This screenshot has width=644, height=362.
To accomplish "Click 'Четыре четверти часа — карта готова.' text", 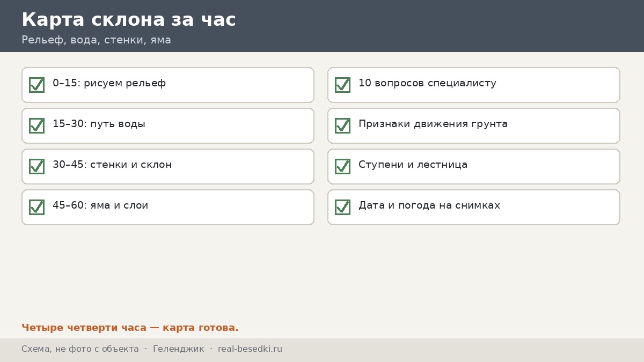I will click(130, 328).
